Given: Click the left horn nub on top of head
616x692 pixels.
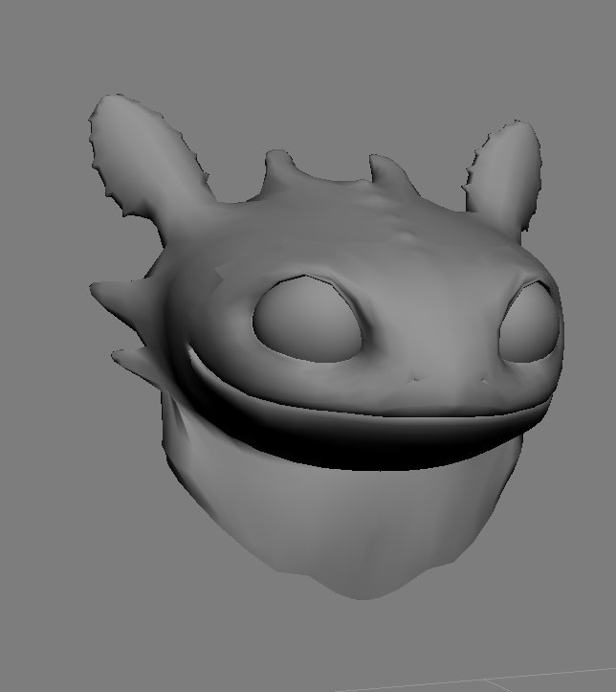Looking at the screenshot, I should pos(281,170).
